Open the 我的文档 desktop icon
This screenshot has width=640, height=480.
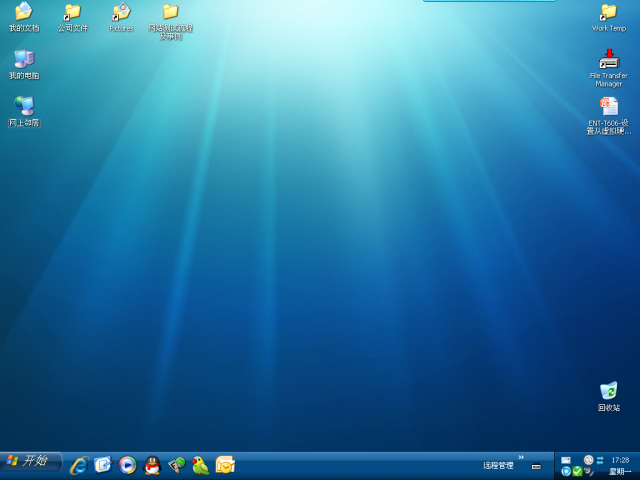pos(23,13)
